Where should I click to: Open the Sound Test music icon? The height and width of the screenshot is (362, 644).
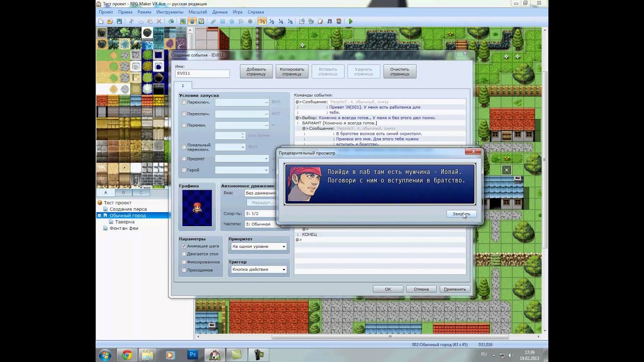(330, 22)
